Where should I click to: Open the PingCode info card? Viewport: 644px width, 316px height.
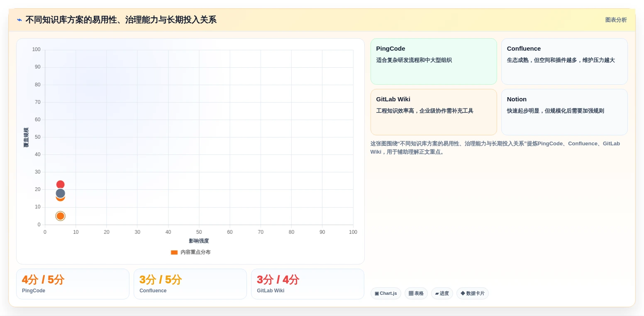[434, 61]
